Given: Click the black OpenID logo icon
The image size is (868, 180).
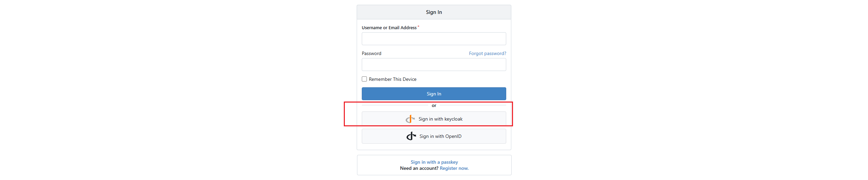Looking at the screenshot, I should tap(411, 136).
